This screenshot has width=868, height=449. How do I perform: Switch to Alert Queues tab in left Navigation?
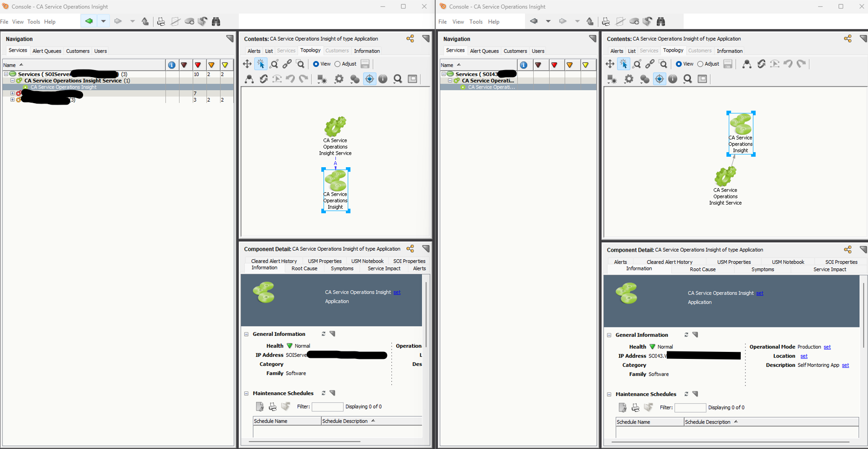click(47, 51)
